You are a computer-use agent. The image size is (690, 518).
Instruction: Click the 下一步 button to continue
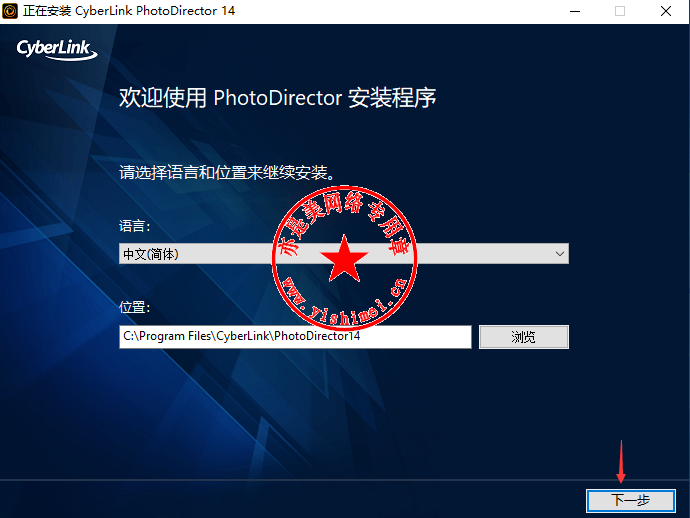[631, 500]
